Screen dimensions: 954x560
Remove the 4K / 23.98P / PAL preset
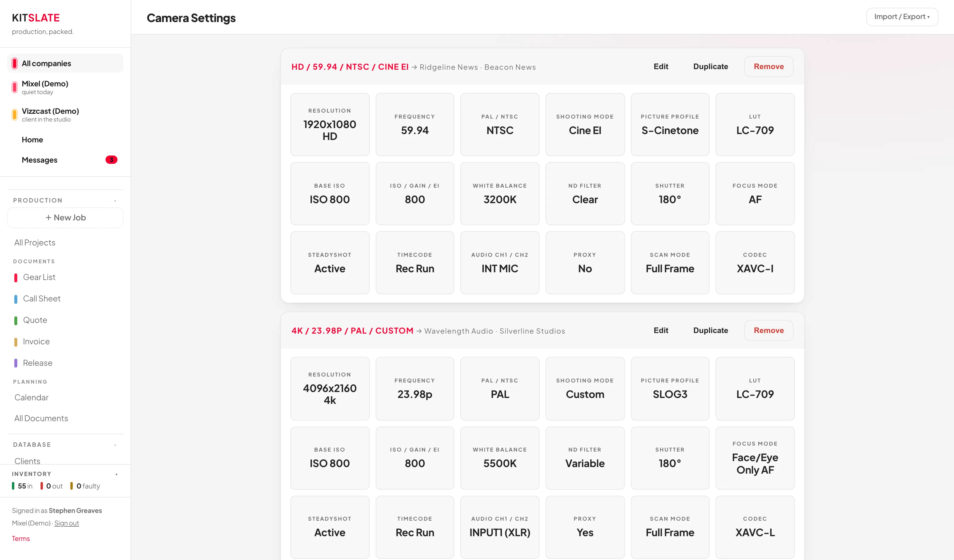[x=769, y=330]
